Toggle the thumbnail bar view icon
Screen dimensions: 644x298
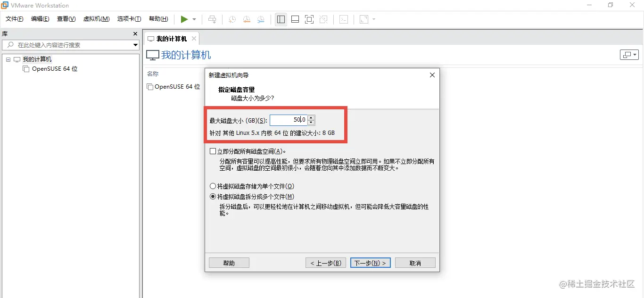pyautogui.click(x=295, y=19)
